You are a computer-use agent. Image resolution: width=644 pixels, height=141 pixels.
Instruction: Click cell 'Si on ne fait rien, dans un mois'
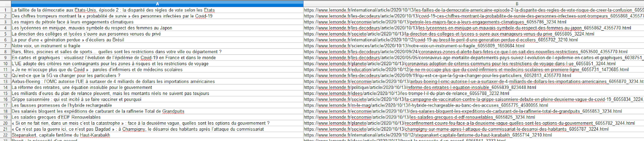click(x=157, y=123)
